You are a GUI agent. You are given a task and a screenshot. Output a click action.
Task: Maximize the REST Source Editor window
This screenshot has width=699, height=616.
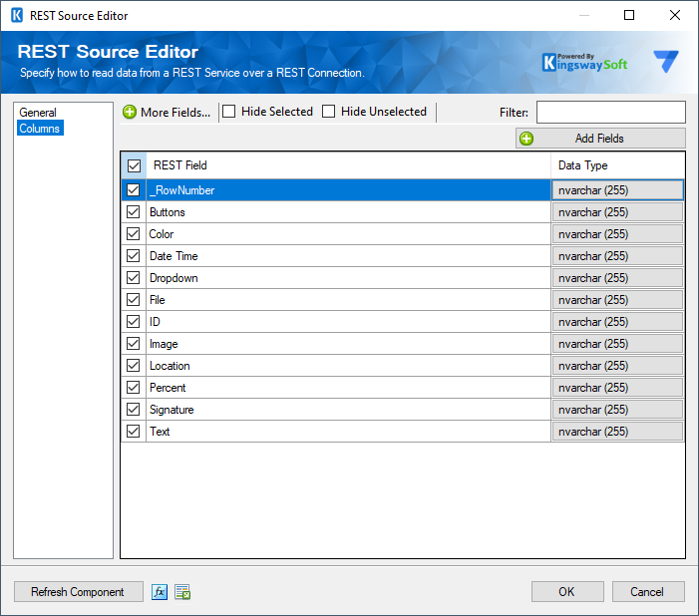(629, 15)
